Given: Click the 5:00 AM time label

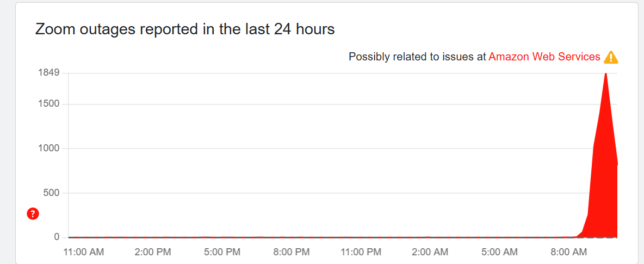Looking at the screenshot, I should [x=499, y=252].
